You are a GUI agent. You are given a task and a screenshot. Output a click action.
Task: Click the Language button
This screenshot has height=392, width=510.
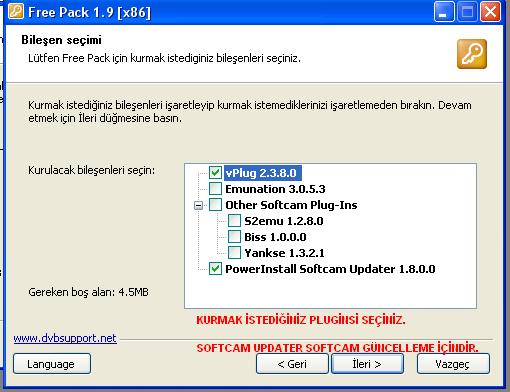click(x=52, y=364)
